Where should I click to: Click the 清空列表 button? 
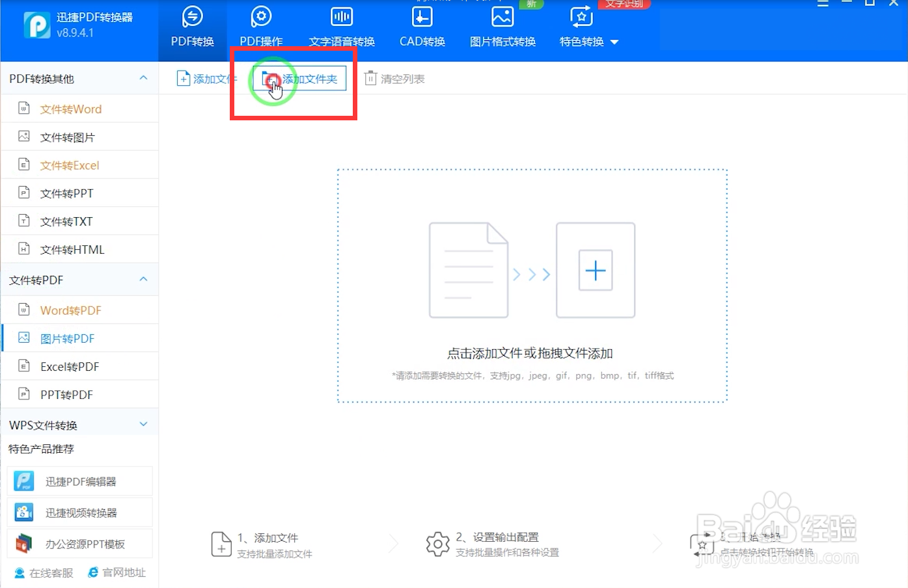click(394, 79)
